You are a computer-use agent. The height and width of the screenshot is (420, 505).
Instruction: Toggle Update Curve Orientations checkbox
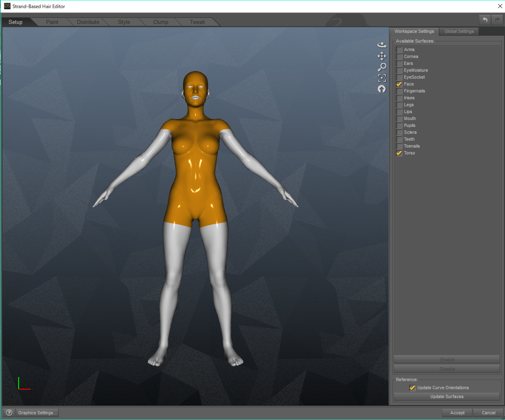(x=412, y=388)
